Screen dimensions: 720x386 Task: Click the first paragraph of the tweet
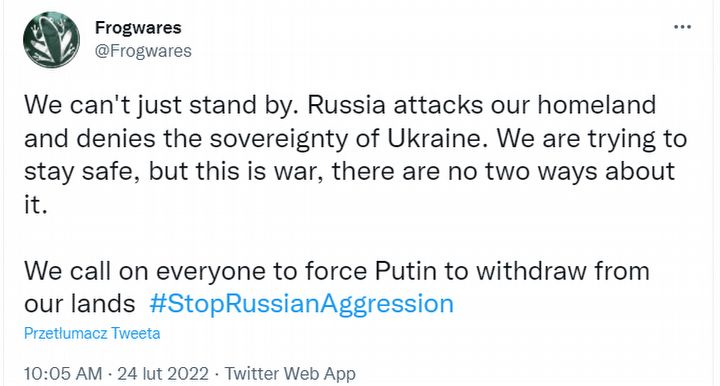(355, 154)
